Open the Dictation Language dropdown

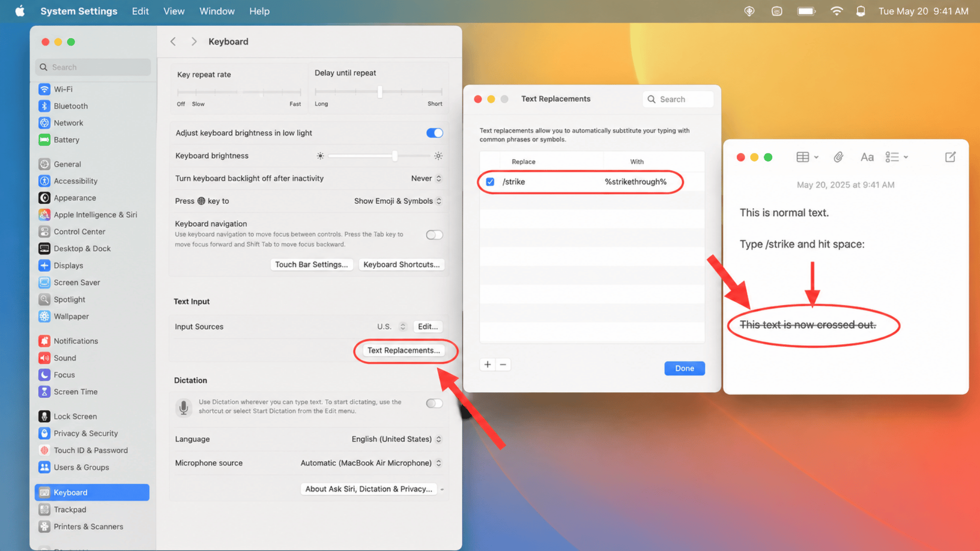[x=396, y=439]
